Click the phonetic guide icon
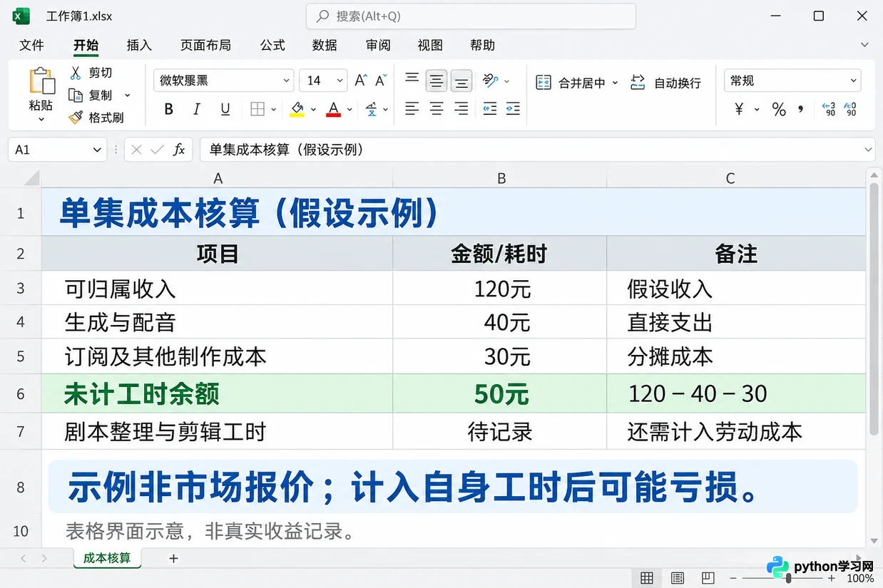This screenshot has height=588, width=883. [372, 109]
